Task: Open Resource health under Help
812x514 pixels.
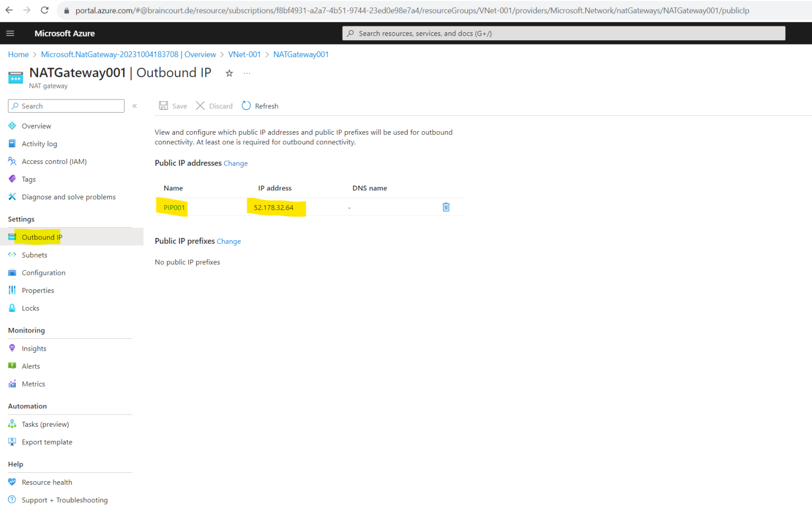Action: tap(47, 482)
